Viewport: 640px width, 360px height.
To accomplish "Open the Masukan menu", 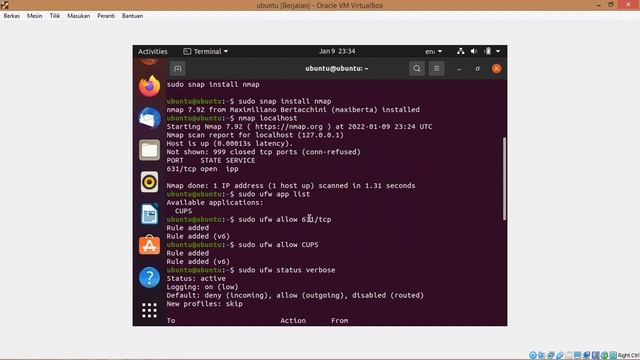I will [x=78, y=16].
